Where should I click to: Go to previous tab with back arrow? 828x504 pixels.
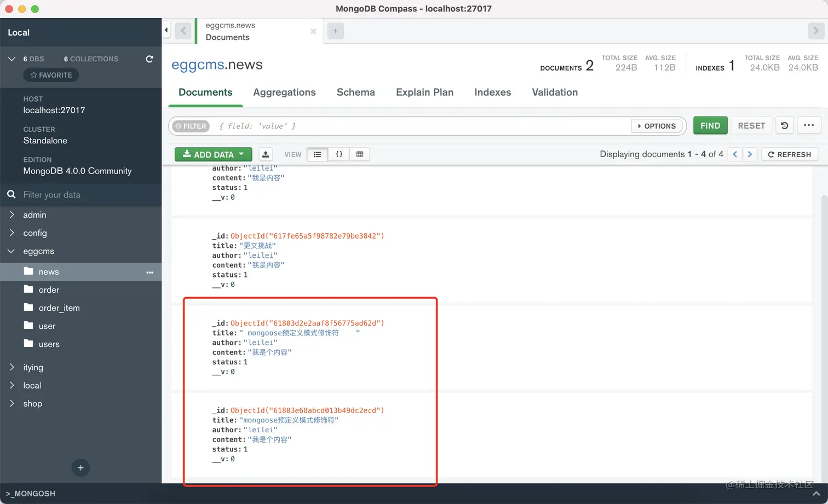click(183, 31)
